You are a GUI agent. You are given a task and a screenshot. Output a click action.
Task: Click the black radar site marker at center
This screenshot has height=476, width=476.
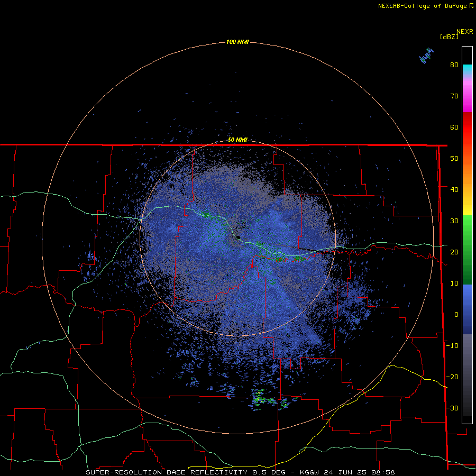point(238,237)
